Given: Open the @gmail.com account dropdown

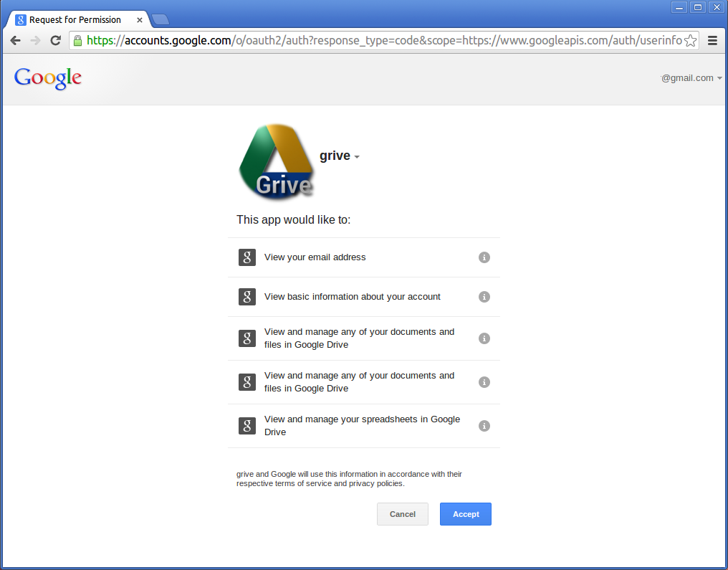Looking at the screenshot, I should [x=691, y=78].
